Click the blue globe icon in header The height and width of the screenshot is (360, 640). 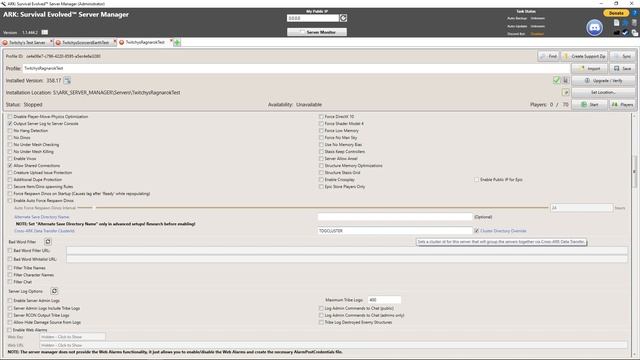[625, 23]
